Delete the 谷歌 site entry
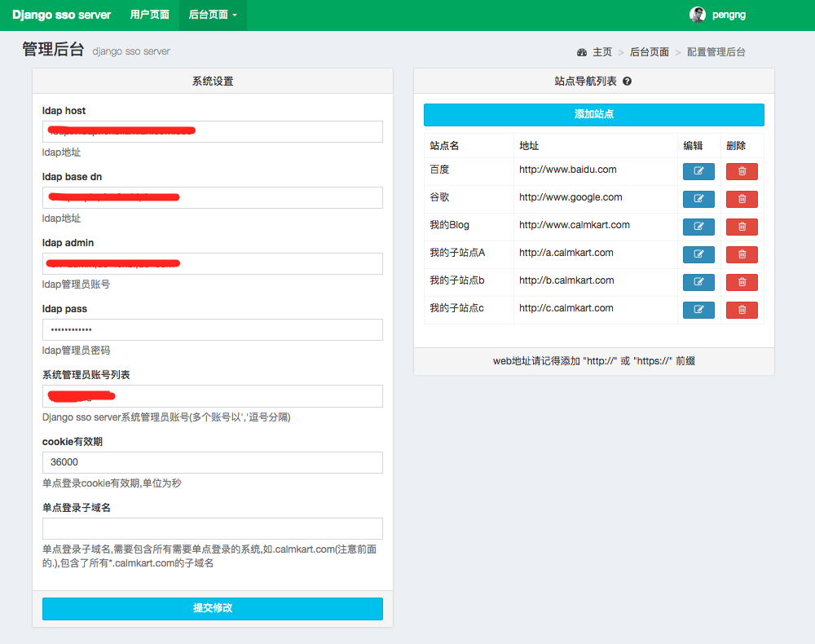This screenshot has width=815, height=644. click(742, 199)
